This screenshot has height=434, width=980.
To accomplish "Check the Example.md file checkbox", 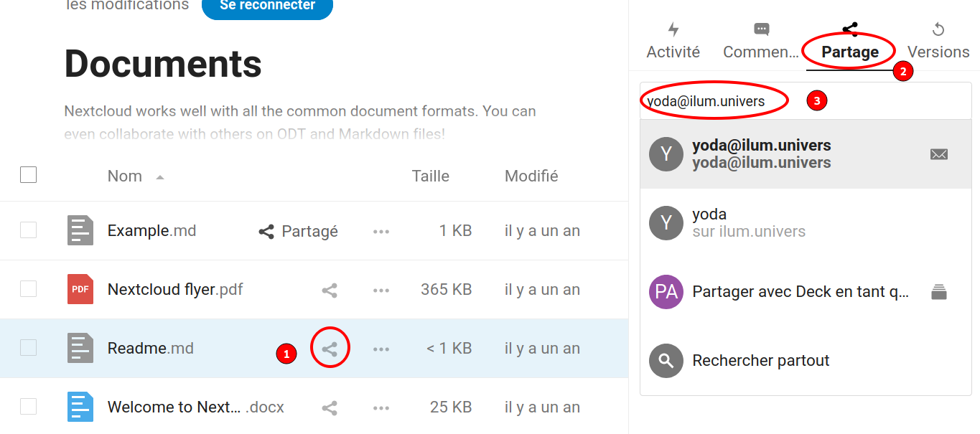I will point(28,230).
